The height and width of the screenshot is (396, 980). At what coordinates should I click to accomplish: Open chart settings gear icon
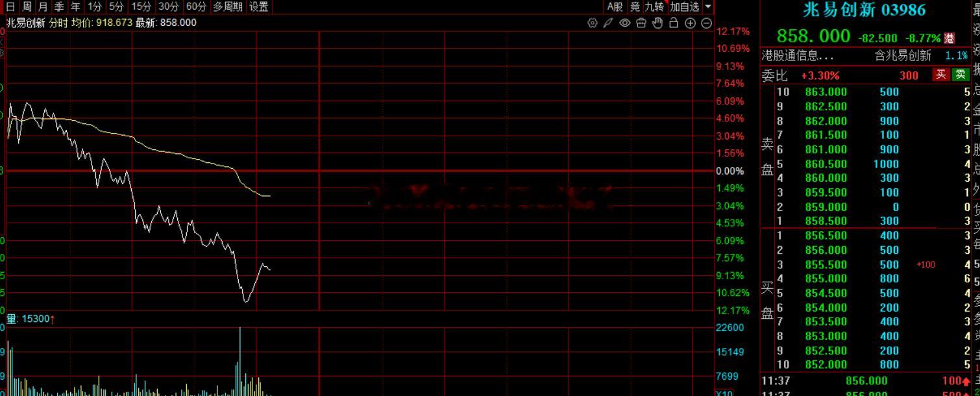[x=593, y=23]
